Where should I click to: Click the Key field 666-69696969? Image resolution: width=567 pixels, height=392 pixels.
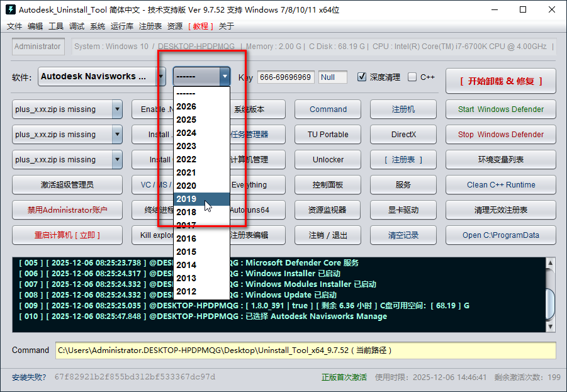click(x=286, y=77)
